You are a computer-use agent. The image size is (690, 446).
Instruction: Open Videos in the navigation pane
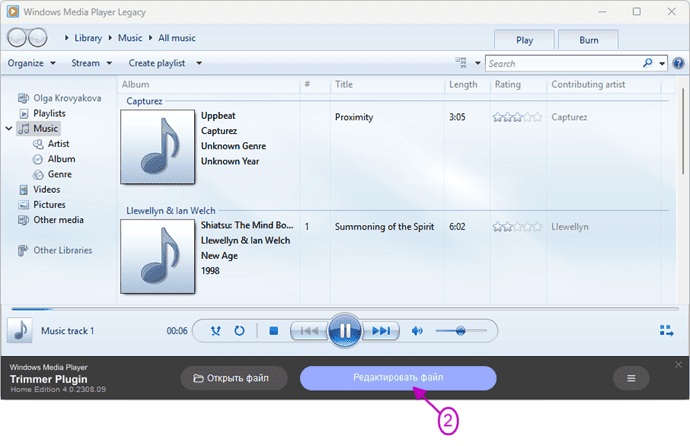tap(40, 190)
